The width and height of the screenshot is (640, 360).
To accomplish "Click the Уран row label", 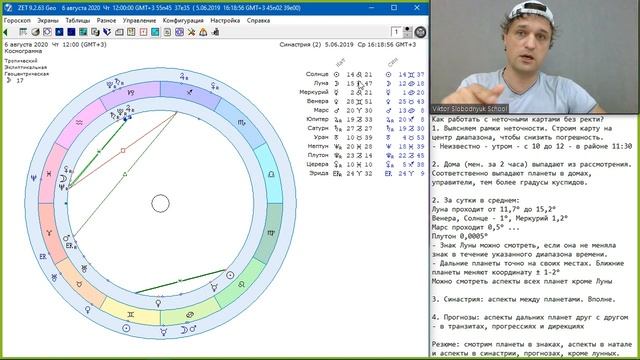I will click(321, 137).
